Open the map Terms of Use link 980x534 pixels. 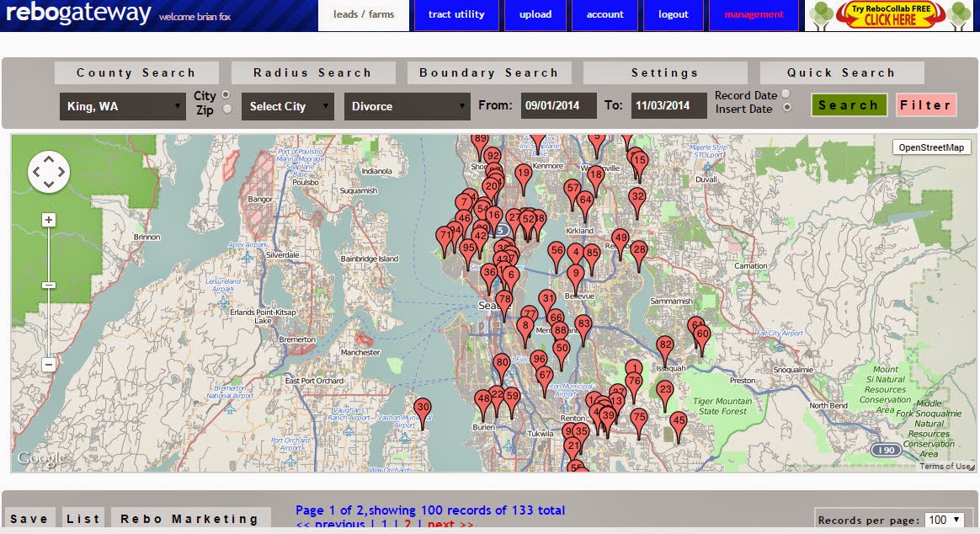pyautogui.click(x=945, y=467)
